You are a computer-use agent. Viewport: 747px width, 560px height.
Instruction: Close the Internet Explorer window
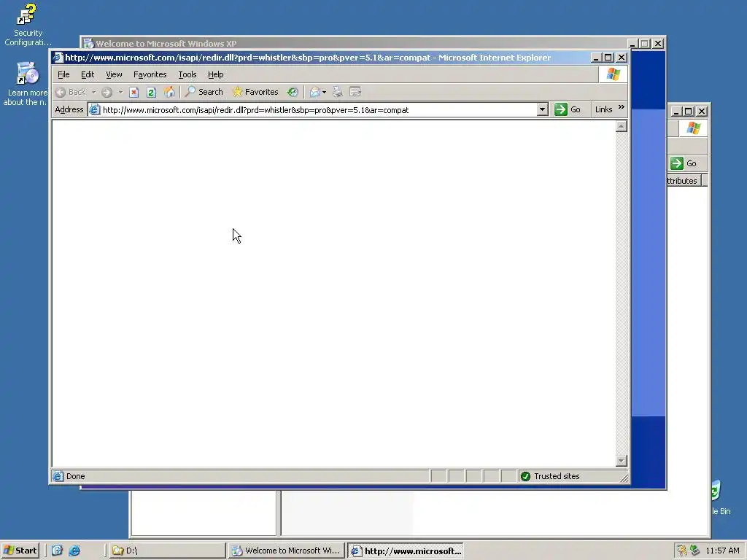point(622,58)
